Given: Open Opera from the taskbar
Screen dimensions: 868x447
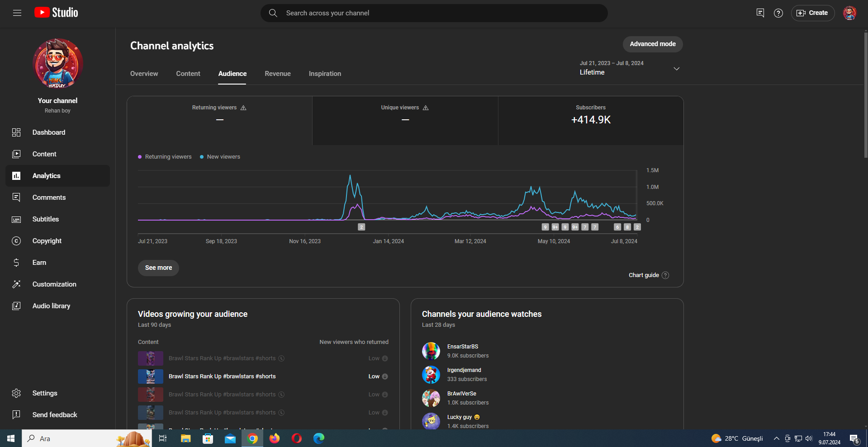Looking at the screenshot, I should 297,438.
